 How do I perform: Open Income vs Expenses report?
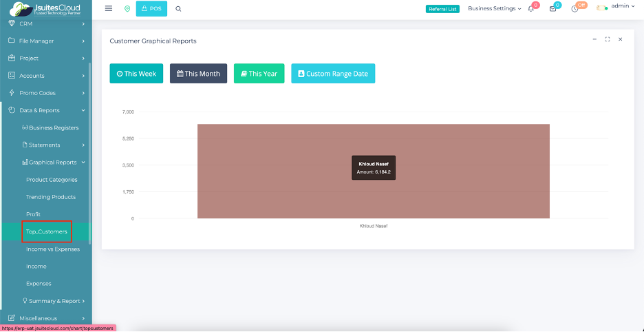pyautogui.click(x=53, y=249)
